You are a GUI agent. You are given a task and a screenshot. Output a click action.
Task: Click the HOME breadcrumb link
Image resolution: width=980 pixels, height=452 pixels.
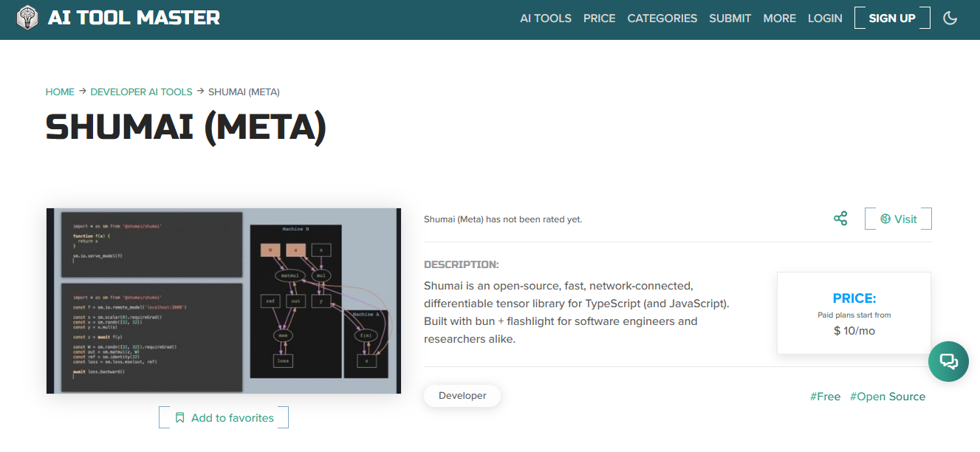point(60,92)
